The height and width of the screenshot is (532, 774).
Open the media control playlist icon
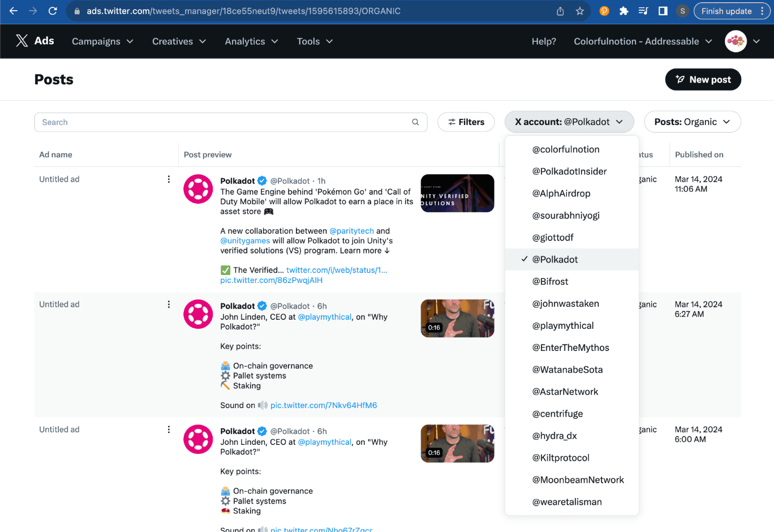[x=643, y=11]
